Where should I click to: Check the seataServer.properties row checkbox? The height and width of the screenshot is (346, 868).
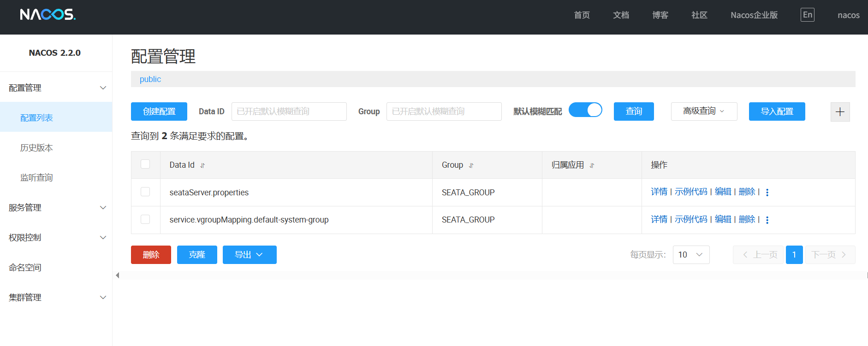pyautogui.click(x=145, y=192)
